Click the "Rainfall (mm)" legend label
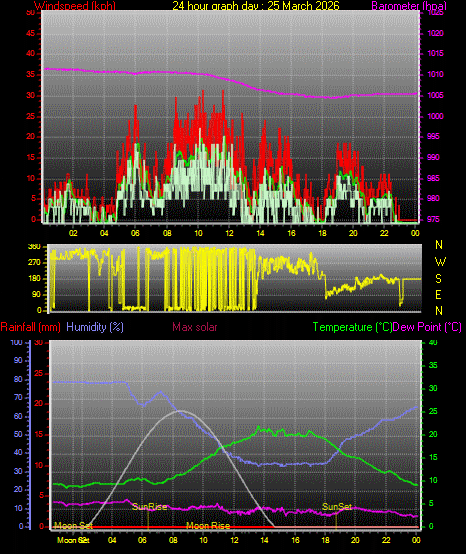The width and height of the screenshot is (466, 554). tap(30, 327)
